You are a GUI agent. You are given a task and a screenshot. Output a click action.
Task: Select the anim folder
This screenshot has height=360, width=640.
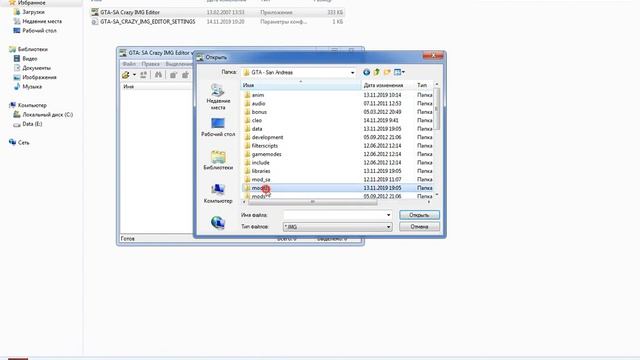258,95
